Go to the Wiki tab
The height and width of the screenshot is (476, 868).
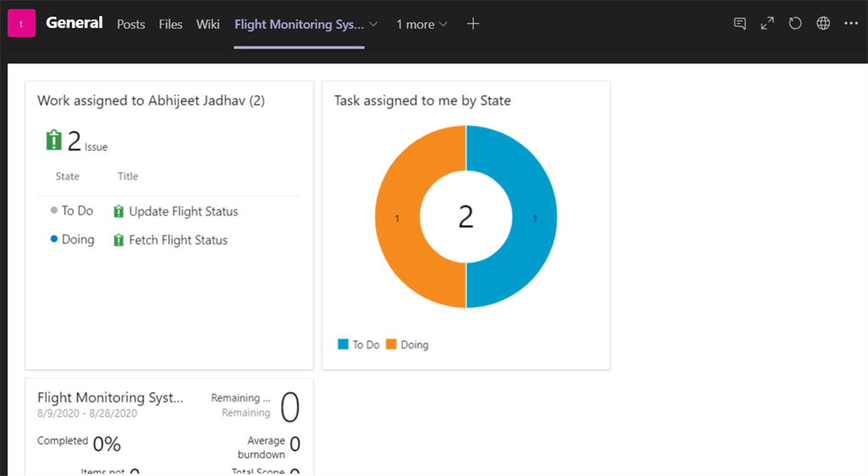[208, 25]
